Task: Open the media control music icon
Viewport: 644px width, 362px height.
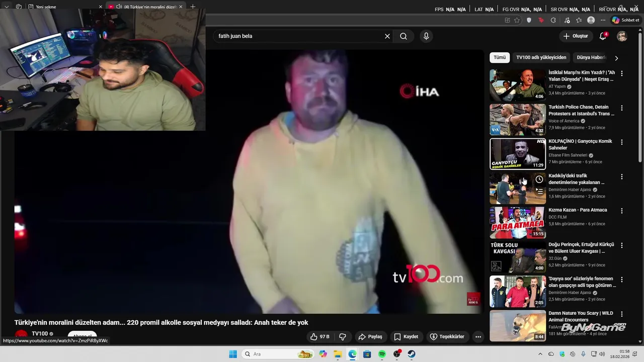Action: click(567, 20)
